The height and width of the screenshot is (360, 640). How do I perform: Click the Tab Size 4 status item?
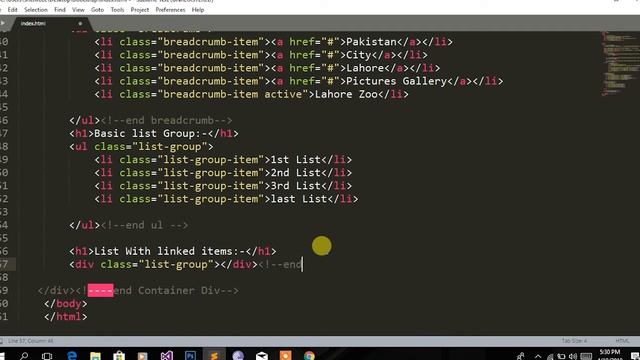tap(574, 340)
